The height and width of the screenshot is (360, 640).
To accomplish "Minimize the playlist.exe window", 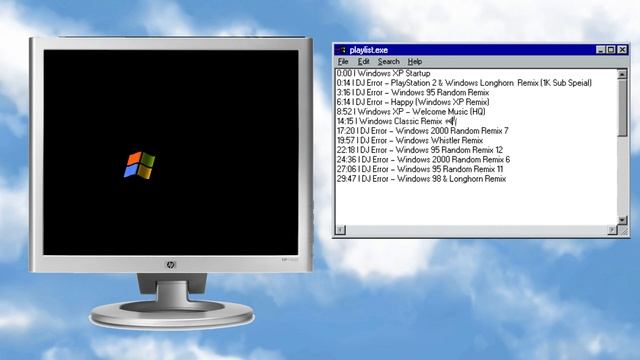I will [x=600, y=50].
